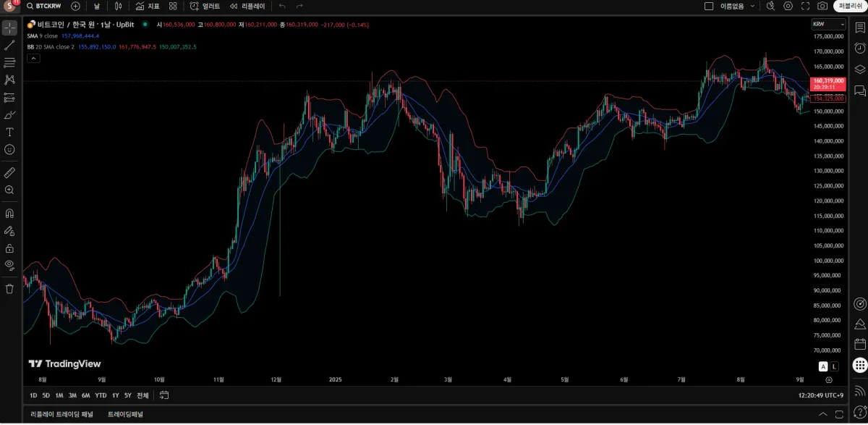Open the 이름없음 layout dropdown
Image resolution: width=868 pixels, height=425 pixels.
tap(737, 6)
